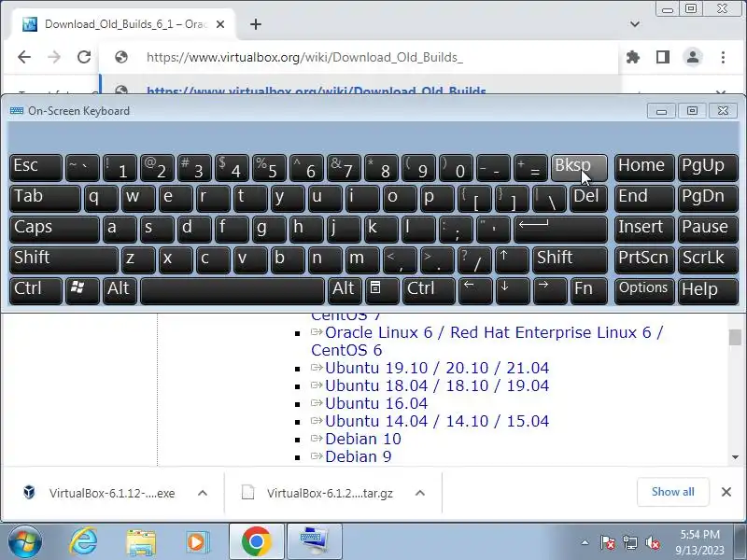Click the site info globe icon
The image size is (747, 560).
tap(121, 57)
